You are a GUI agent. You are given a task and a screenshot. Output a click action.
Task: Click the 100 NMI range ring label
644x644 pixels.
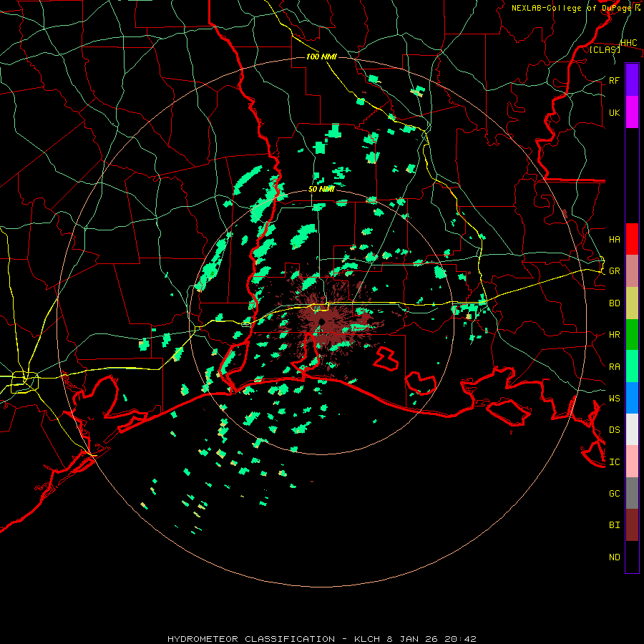[321, 57]
